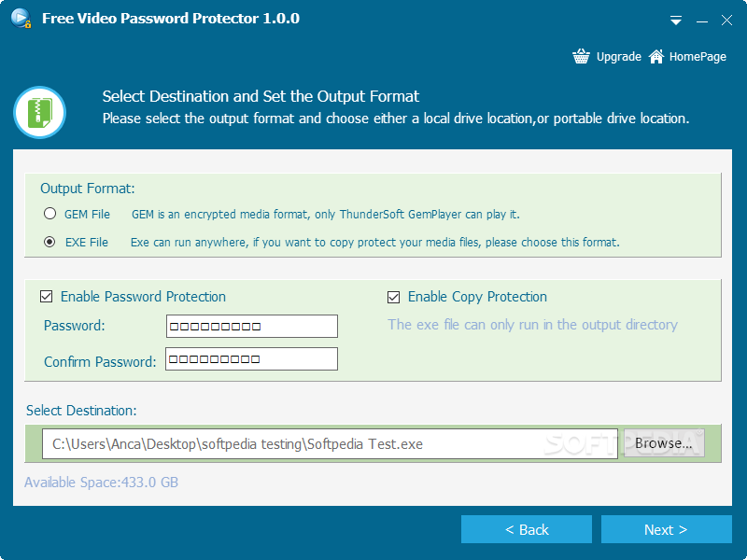
Task: Click into the Confirm Password field
Action: [x=251, y=358]
